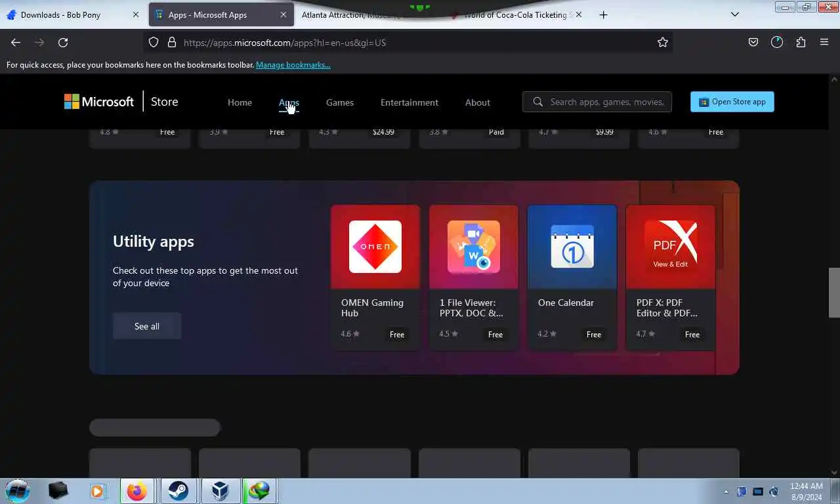This screenshot has width=840, height=504.
Task: Click the volume icon in system tray
Action: click(x=774, y=492)
